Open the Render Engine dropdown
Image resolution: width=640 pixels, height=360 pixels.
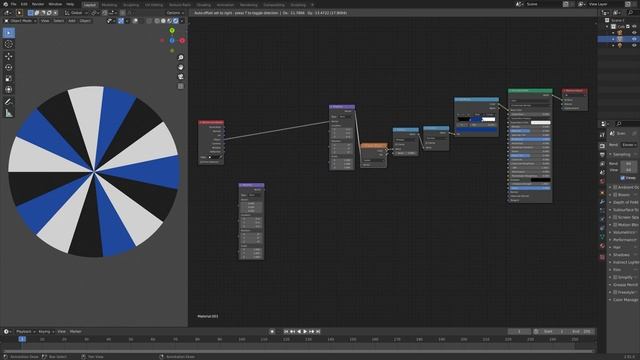click(630, 145)
